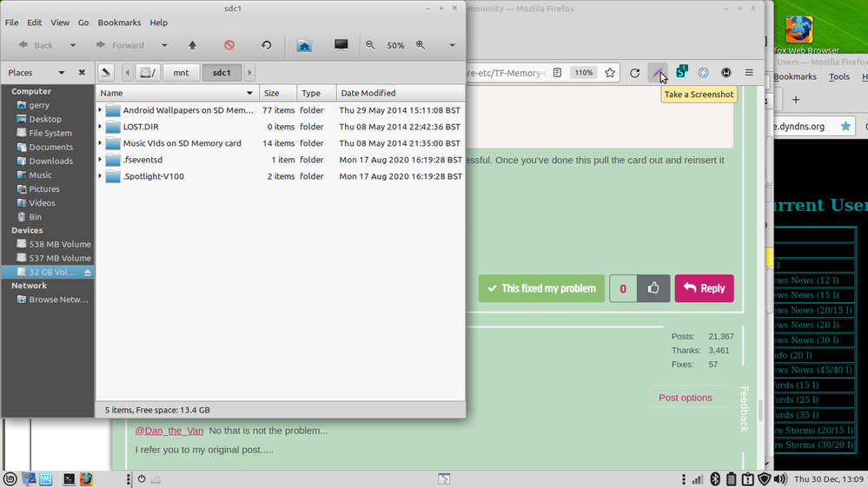Open the Home folder from toolbar
Screen dimensions: 868x488
click(x=303, y=45)
